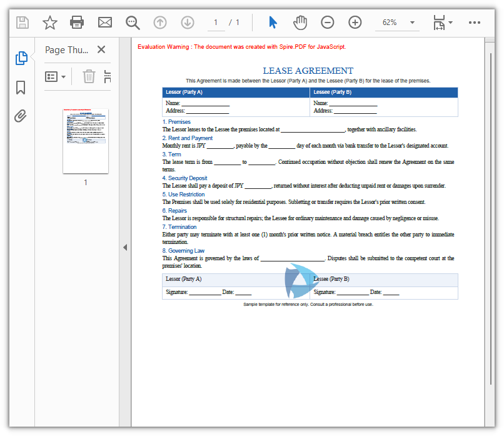Image resolution: width=504 pixels, height=436 pixels.
Task: Select the page 1 thumbnail
Action: 86,141
